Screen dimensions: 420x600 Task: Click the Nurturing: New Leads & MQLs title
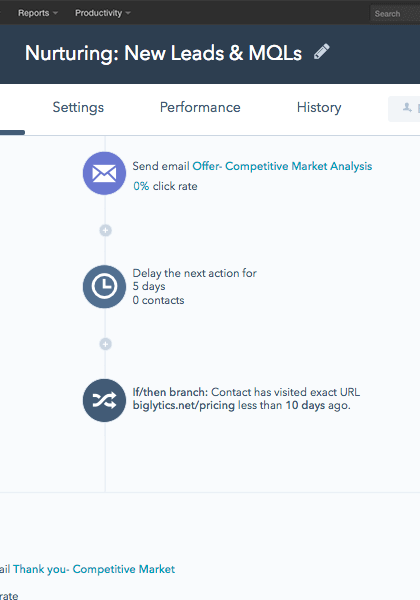coord(163,53)
